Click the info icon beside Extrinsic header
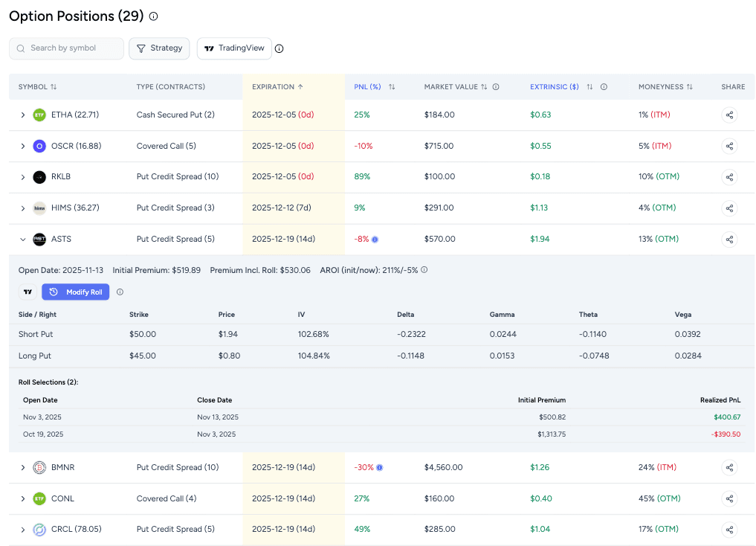Screen dimensions: 756x546 604,86
